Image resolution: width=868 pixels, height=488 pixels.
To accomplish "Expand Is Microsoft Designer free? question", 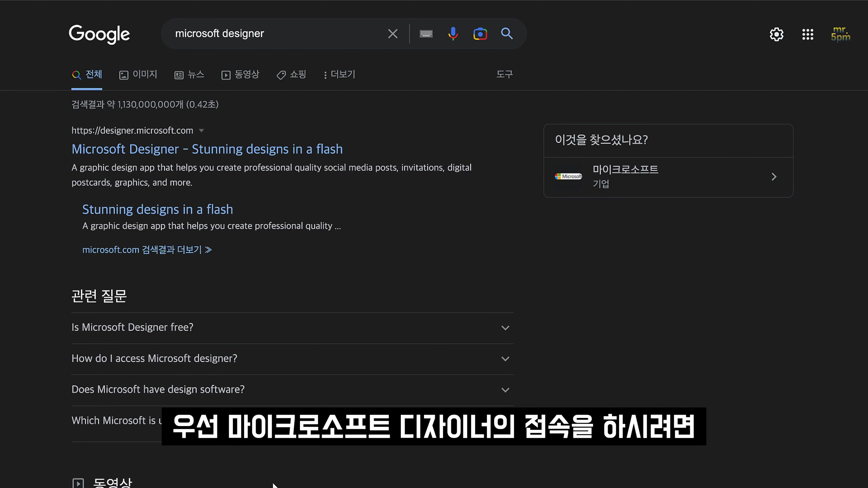I will click(292, 328).
